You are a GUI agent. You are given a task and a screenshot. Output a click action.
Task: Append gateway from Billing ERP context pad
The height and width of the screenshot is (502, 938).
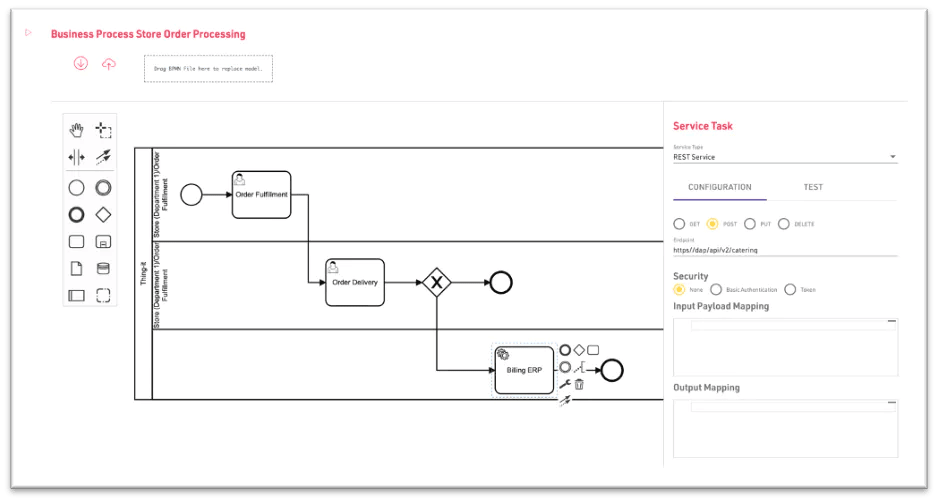point(579,350)
